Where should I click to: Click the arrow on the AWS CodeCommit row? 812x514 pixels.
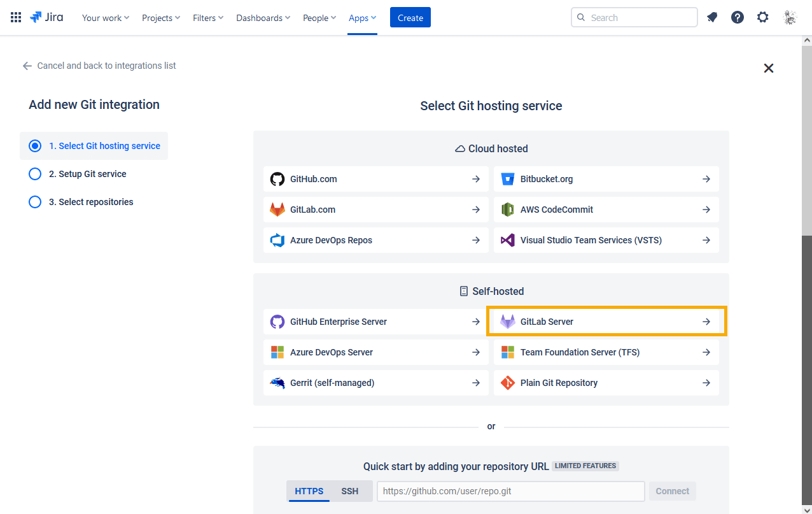click(706, 210)
